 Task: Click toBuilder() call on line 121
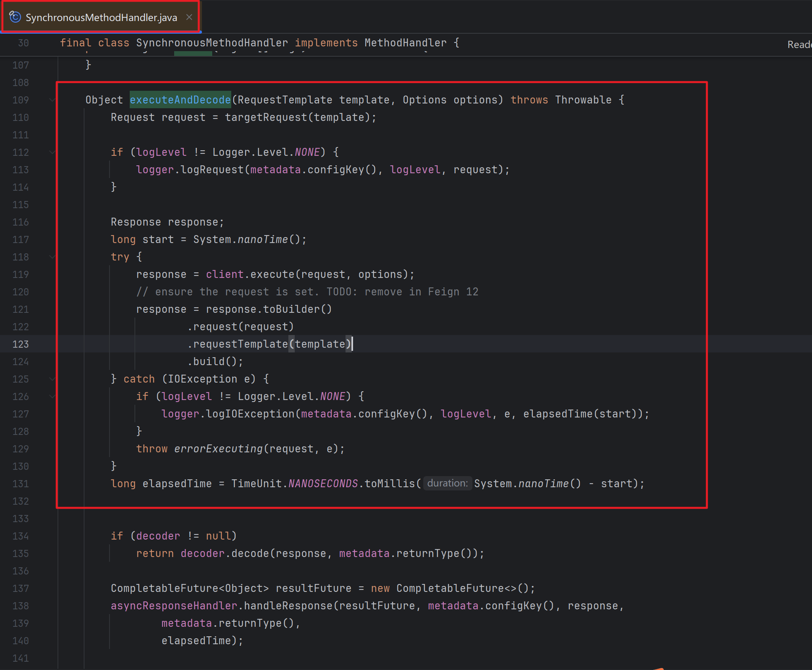298,309
